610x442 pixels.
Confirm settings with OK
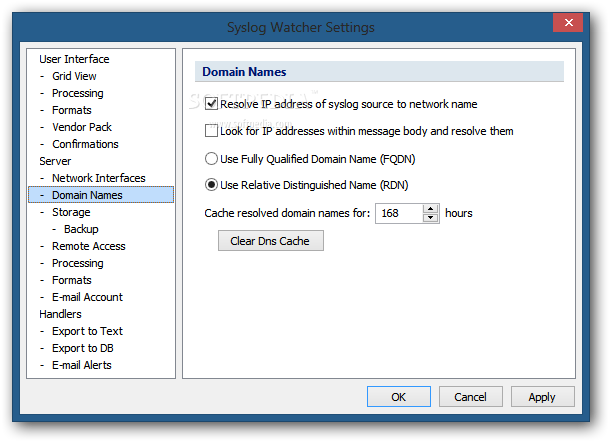(399, 397)
